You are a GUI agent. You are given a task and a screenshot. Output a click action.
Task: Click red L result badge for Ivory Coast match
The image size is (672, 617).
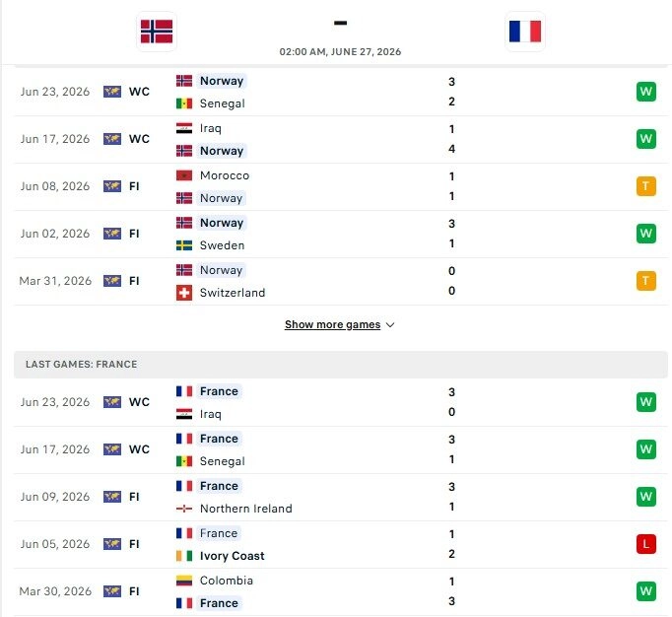[x=645, y=544]
